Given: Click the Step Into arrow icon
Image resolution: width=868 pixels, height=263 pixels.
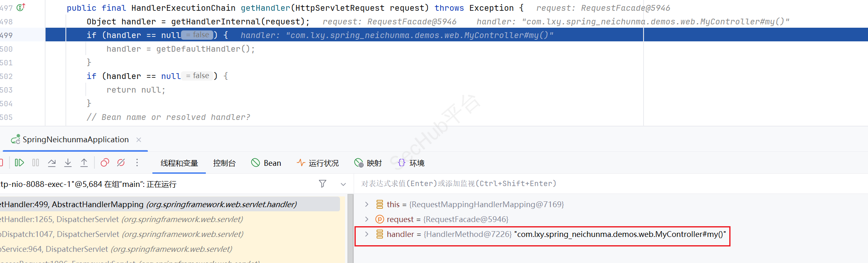Looking at the screenshot, I should point(68,163).
